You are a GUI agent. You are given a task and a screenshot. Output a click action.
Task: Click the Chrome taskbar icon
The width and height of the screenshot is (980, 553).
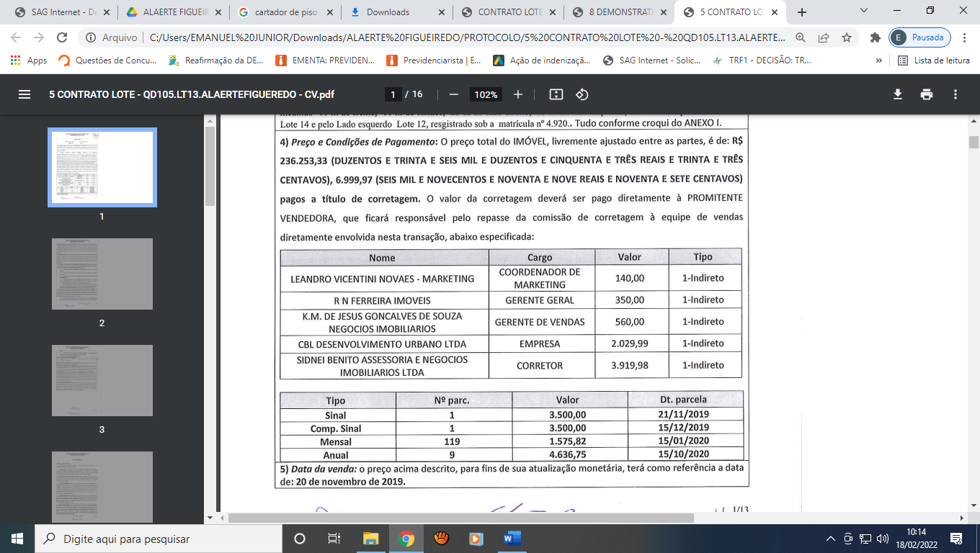[x=406, y=539]
